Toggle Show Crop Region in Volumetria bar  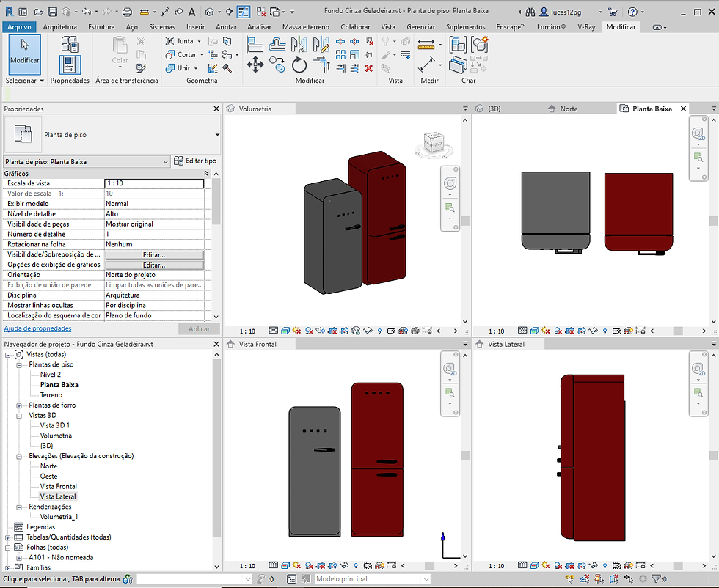(x=344, y=331)
